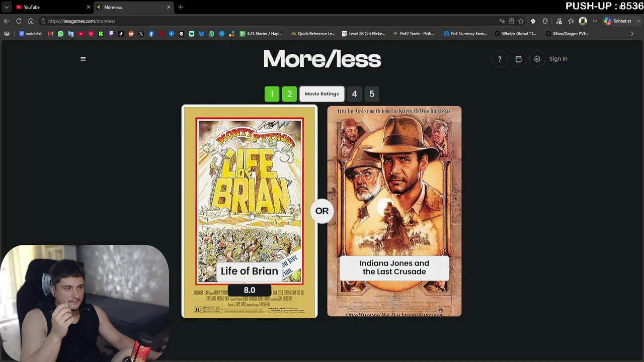Open the settings gear icon
Viewport: 644px width, 362px height.
point(537,59)
